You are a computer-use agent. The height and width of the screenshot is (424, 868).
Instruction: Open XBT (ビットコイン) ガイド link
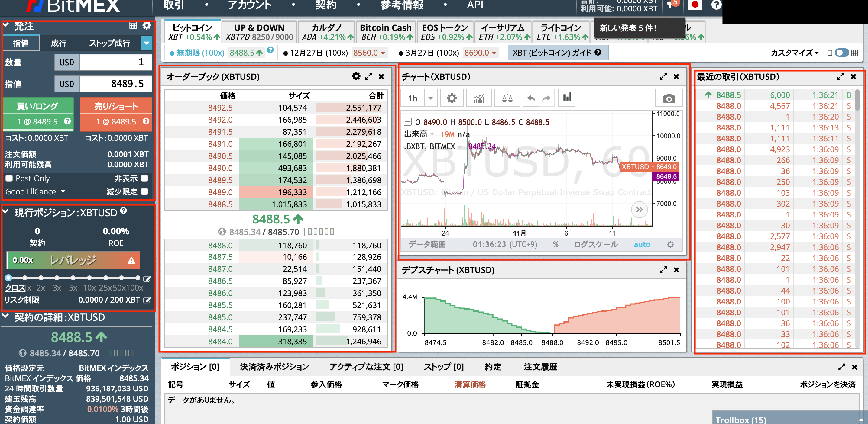557,53
